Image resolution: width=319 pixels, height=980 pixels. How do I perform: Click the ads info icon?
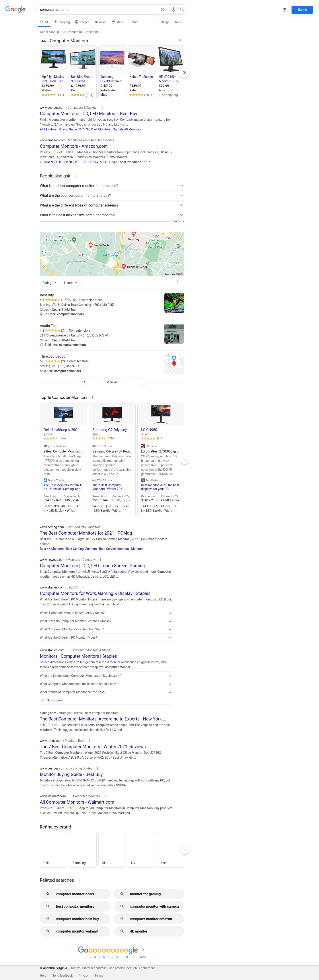coord(180,40)
